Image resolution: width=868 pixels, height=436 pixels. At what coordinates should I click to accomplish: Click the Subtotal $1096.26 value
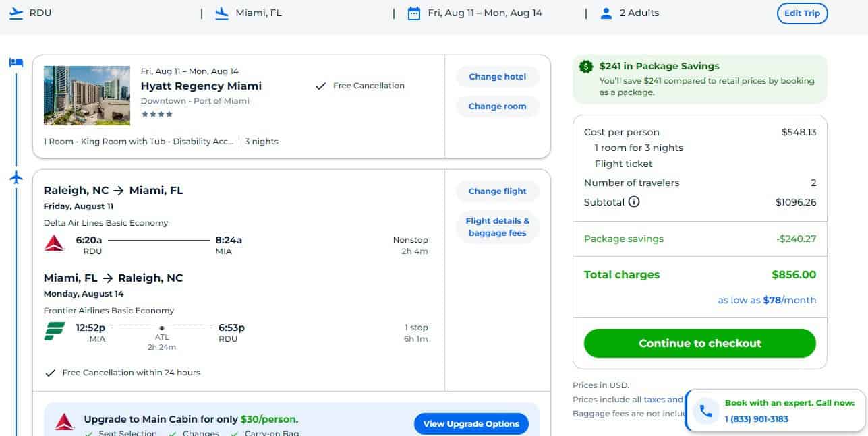click(x=796, y=201)
